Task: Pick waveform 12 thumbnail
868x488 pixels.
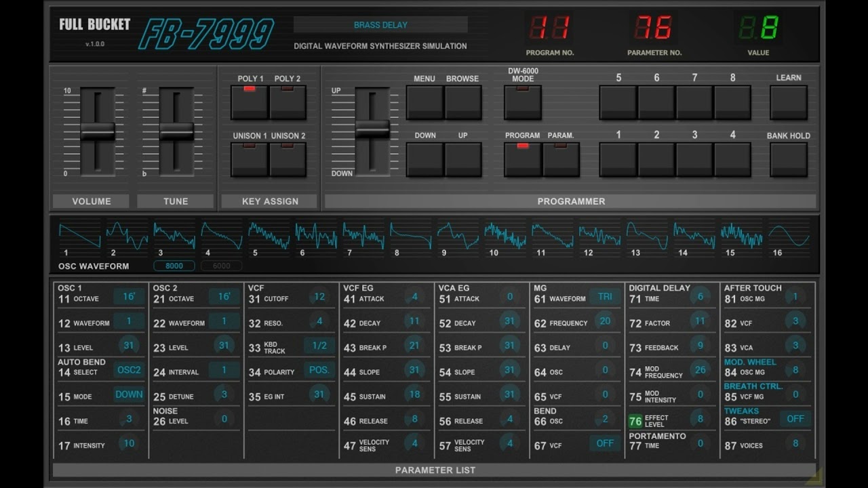Action: tap(600, 235)
